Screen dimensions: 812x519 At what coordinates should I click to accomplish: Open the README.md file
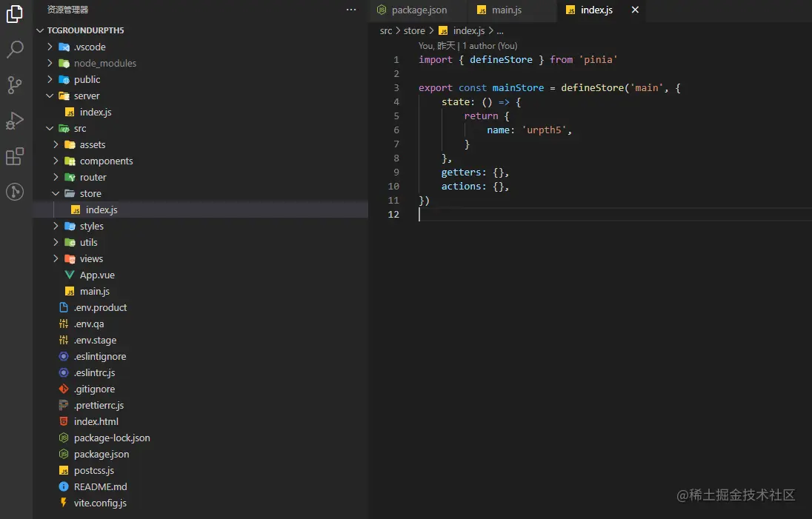click(100, 487)
